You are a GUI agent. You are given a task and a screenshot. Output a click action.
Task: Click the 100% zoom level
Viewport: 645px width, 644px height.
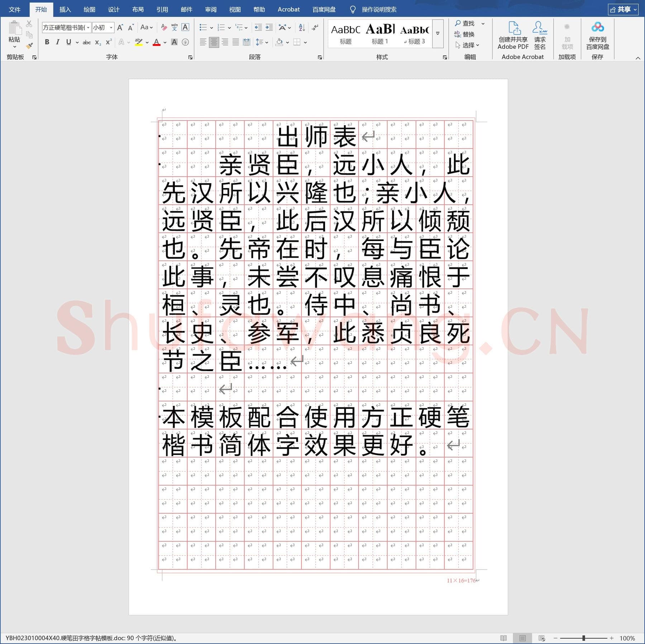coord(627,638)
